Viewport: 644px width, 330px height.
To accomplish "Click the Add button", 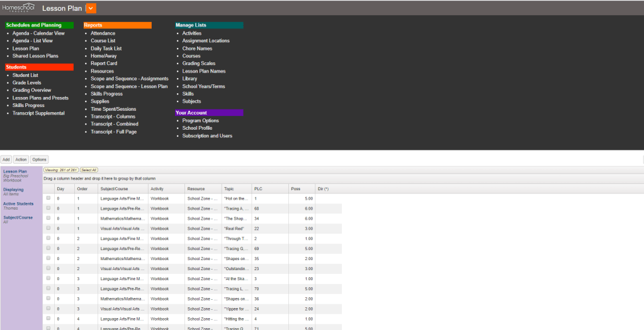I will coord(6,159).
